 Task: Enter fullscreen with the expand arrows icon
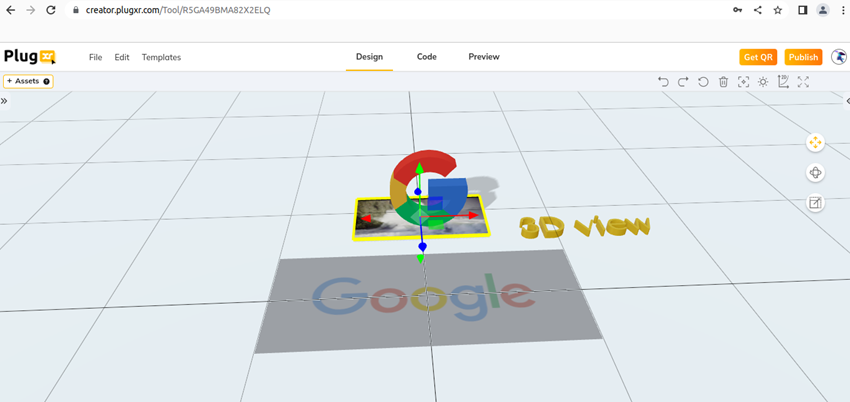[803, 82]
